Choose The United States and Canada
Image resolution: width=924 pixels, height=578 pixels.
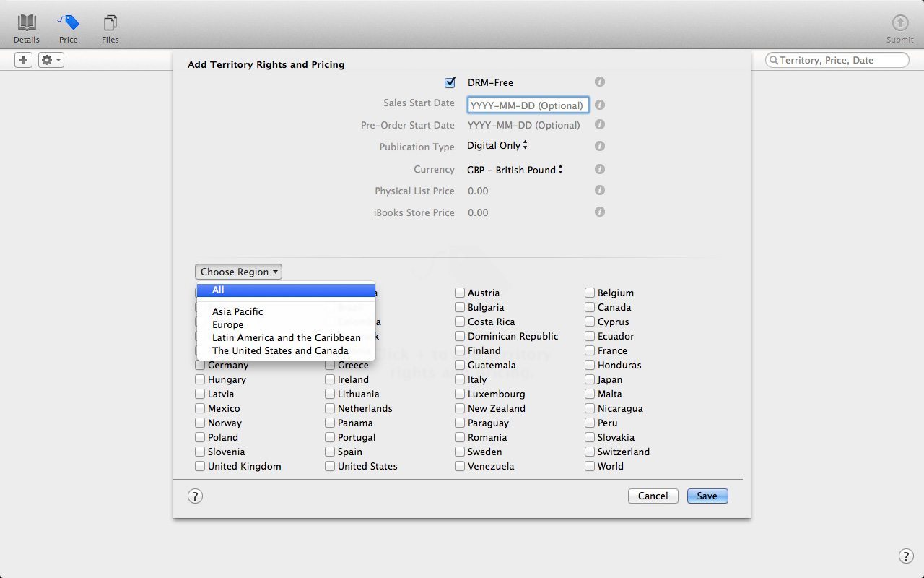coord(286,350)
